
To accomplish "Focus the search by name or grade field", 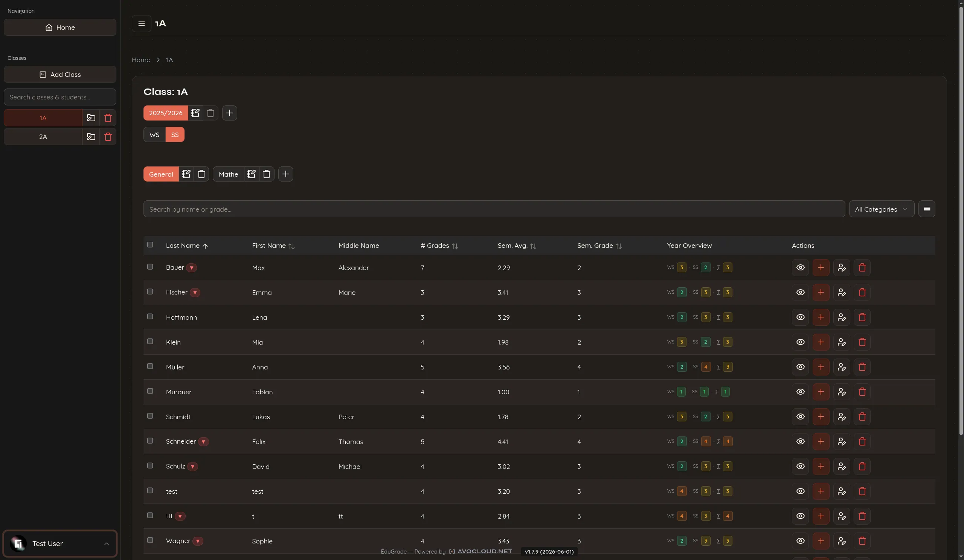I will pos(494,209).
